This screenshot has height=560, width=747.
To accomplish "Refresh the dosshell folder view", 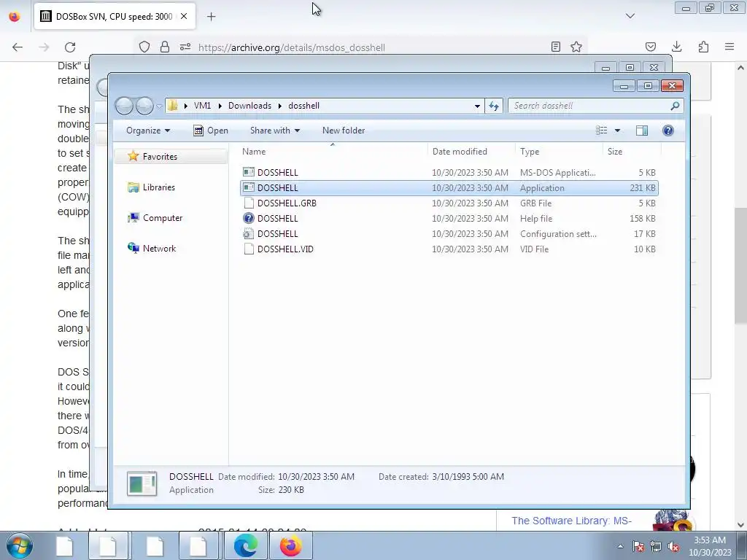I will [494, 106].
